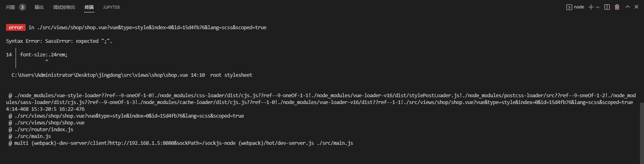Viewport: 644px width, 164px height.
Task: Open the 调试控制台 debug console tab
Action: 64,7
